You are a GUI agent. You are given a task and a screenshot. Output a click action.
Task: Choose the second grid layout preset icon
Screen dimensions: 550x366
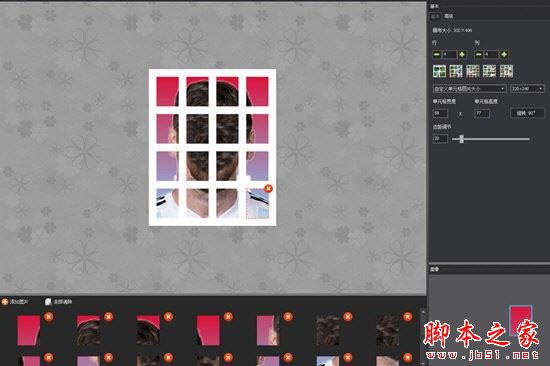[456, 71]
